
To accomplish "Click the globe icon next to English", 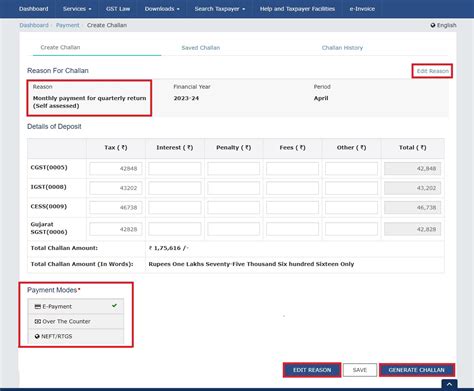I will pos(433,25).
